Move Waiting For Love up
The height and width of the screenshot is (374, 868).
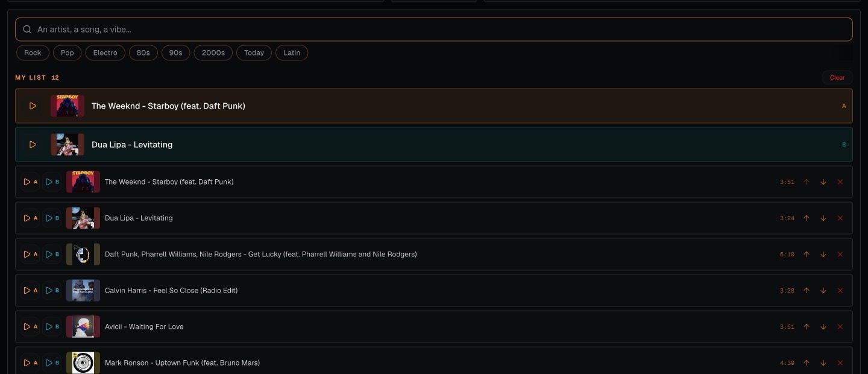[807, 327]
